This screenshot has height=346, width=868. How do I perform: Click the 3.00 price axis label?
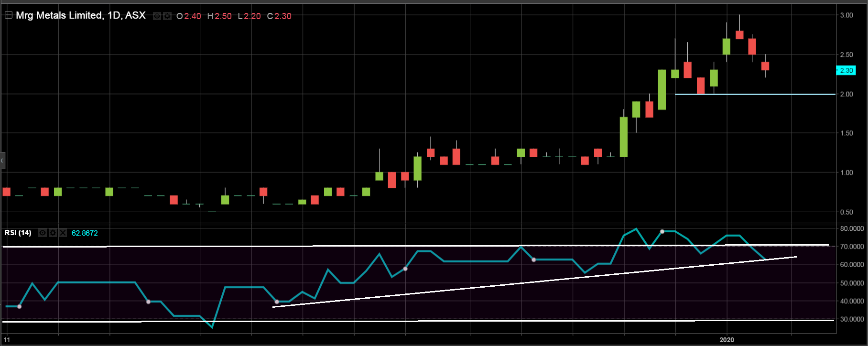pos(846,15)
